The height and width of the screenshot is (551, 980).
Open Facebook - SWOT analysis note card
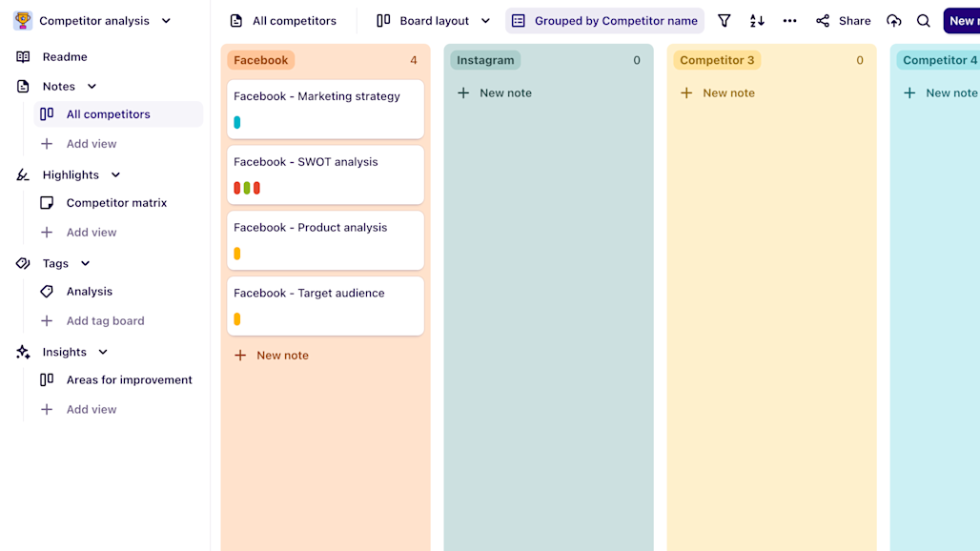(326, 174)
